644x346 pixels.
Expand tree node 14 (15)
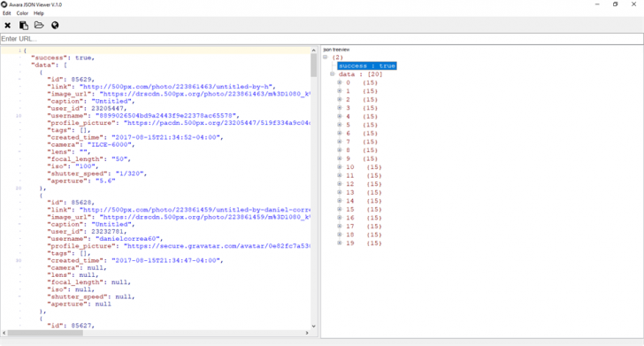click(340, 201)
